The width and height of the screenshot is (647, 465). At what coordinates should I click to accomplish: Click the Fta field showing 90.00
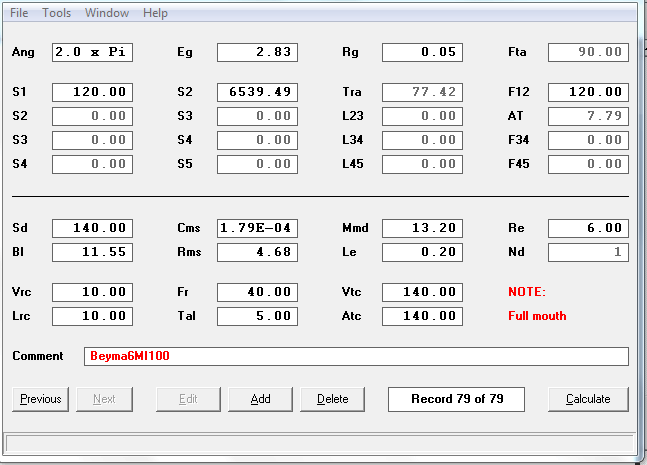point(588,52)
